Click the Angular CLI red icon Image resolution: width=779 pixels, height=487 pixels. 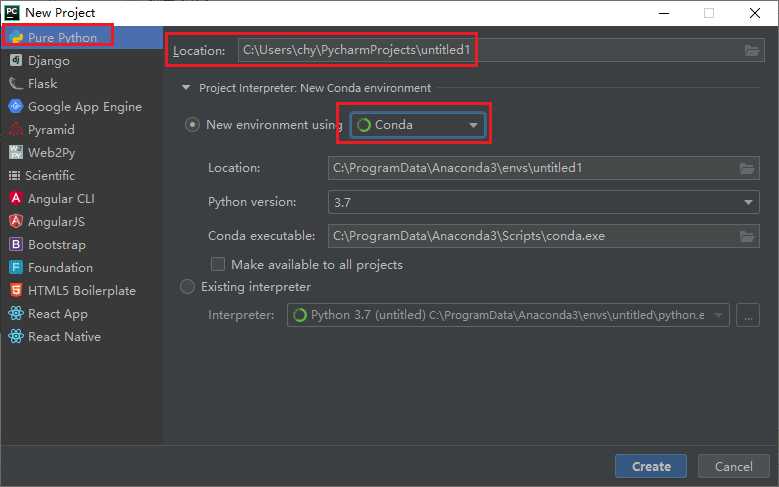tap(16, 198)
